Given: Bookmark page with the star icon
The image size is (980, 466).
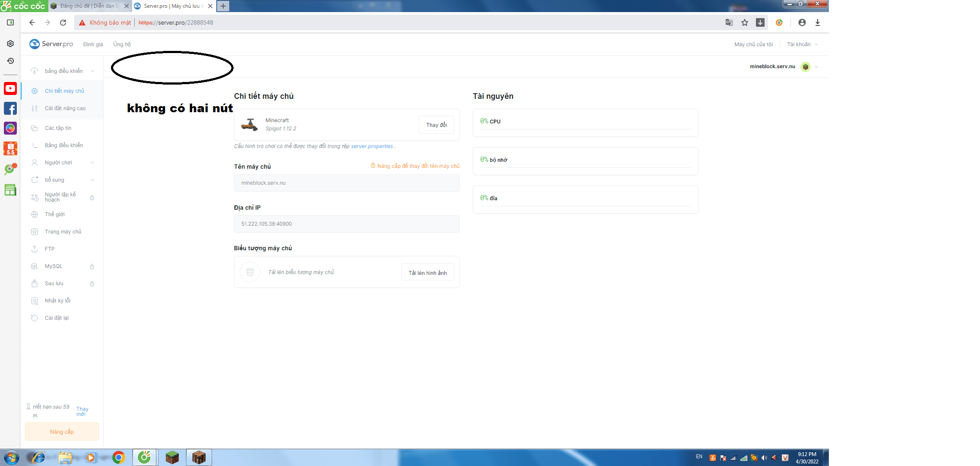Looking at the screenshot, I should (745, 22).
